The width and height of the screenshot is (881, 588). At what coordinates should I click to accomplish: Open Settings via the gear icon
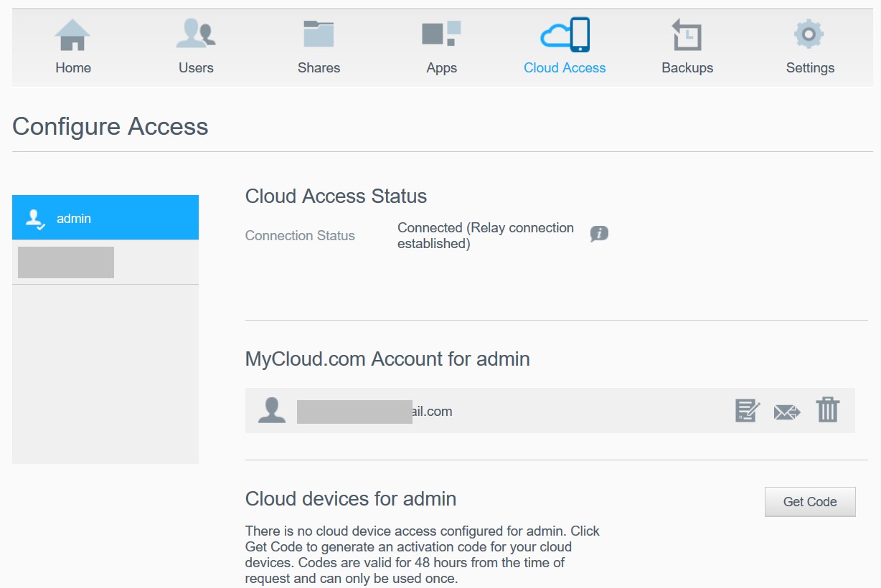[809, 35]
